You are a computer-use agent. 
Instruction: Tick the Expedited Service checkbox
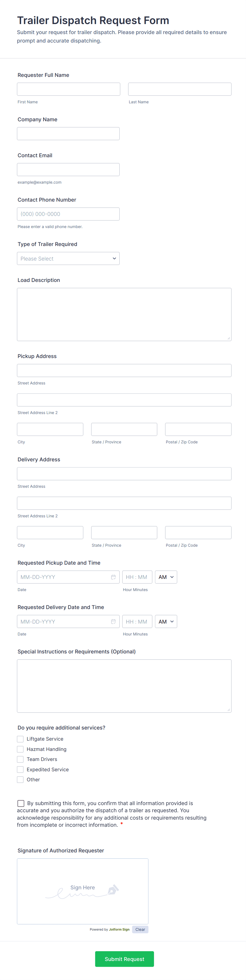(21, 769)
